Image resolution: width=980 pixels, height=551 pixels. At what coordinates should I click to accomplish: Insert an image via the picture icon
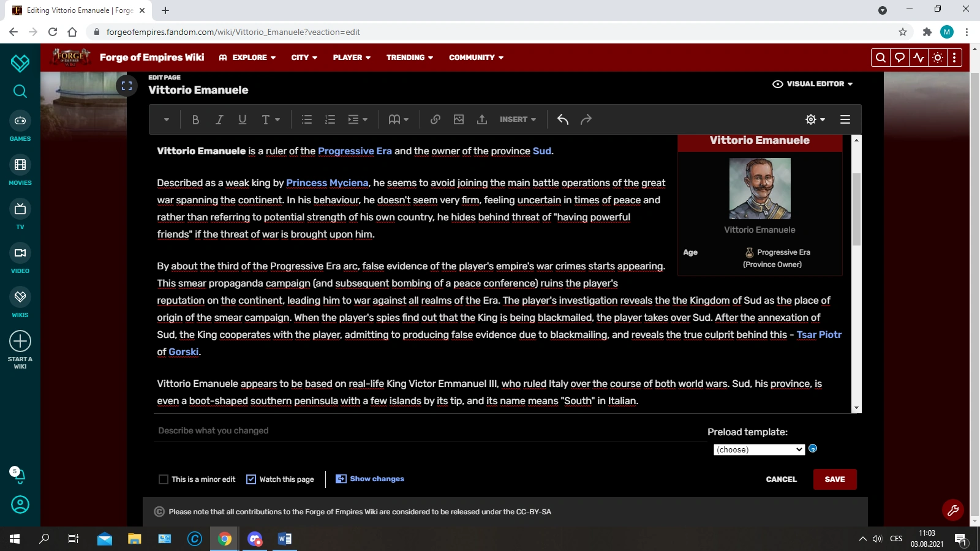[x=459, y=119]
